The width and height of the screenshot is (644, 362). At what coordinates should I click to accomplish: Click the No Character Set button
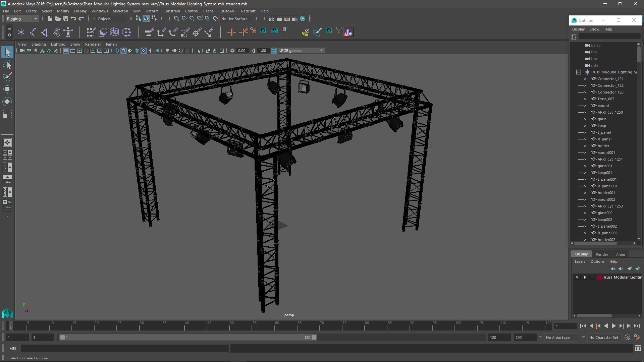[603, 338]
